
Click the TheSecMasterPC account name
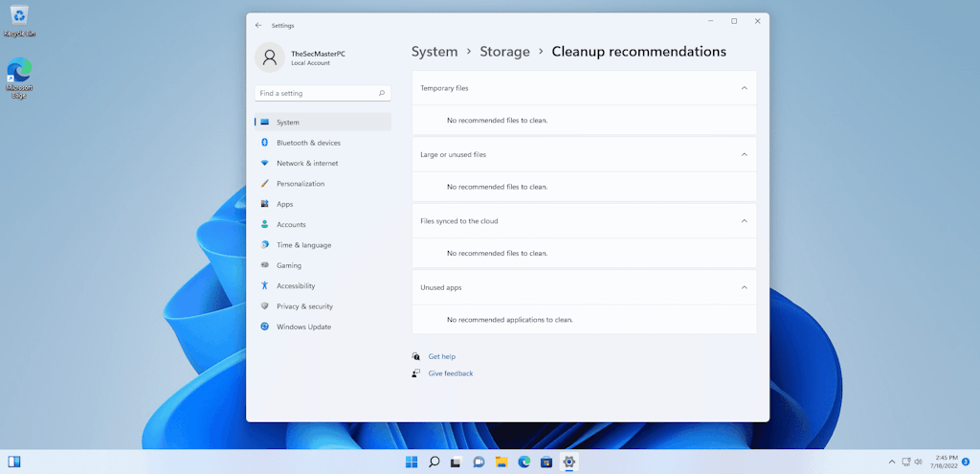pos(318,54)
